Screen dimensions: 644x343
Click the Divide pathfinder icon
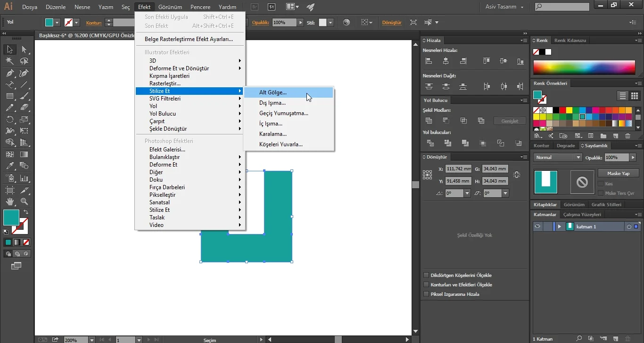point(430,143)
